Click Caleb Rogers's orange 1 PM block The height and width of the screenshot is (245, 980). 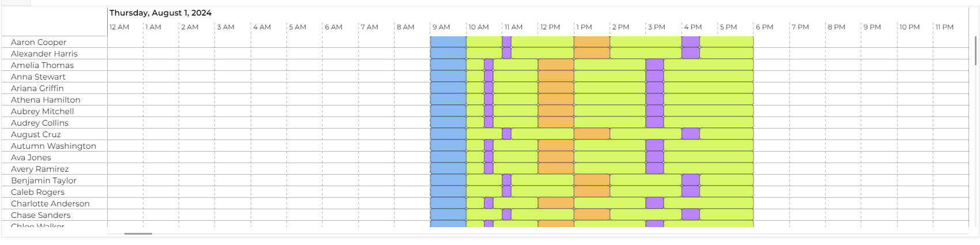coord(592,192)
